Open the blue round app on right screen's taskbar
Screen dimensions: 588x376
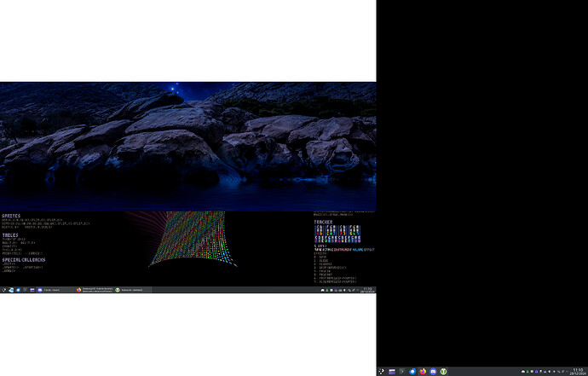coord(412,371)
